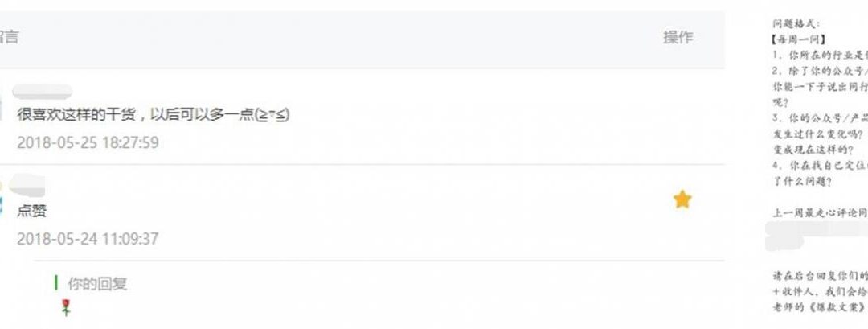The image size is (868, 329).
Task: Click the 请在后台回复你们的 line
Action: coord(820,275)
